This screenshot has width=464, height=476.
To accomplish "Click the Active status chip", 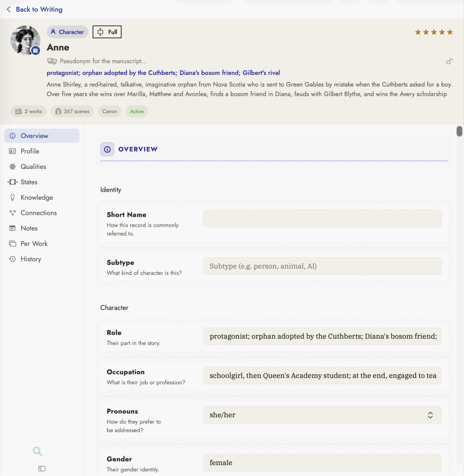I will 137,111.
